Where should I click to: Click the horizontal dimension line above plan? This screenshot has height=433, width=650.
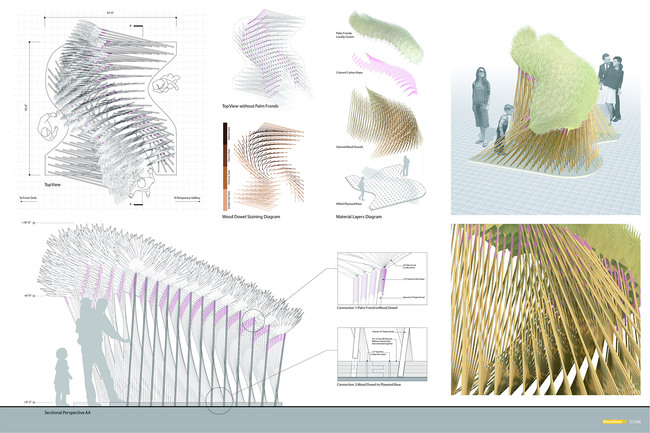pos(110,17)
